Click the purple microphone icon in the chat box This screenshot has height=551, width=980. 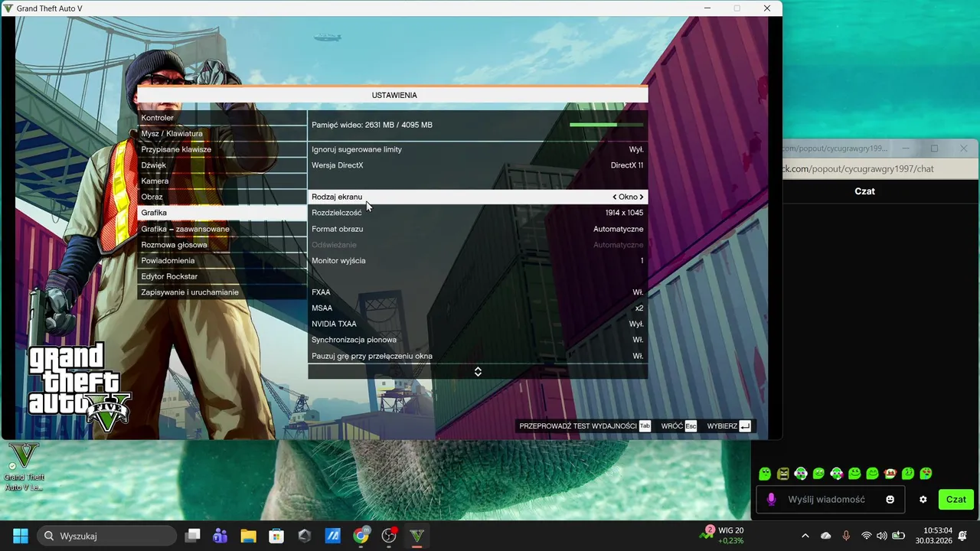point(771,500)
